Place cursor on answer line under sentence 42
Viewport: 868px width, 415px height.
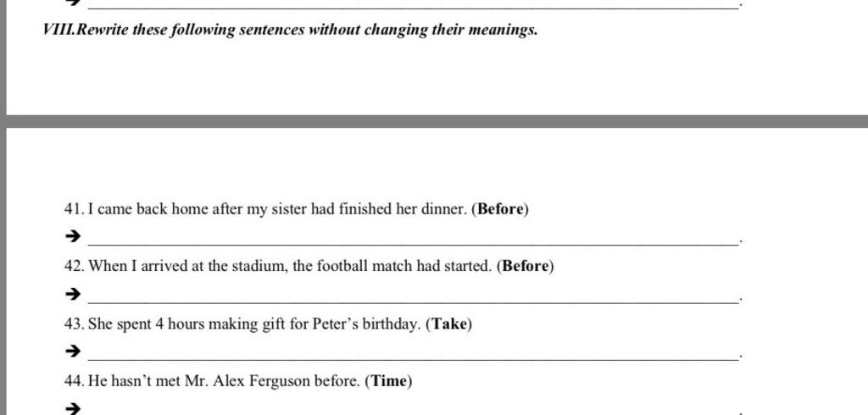coord(413,302)
